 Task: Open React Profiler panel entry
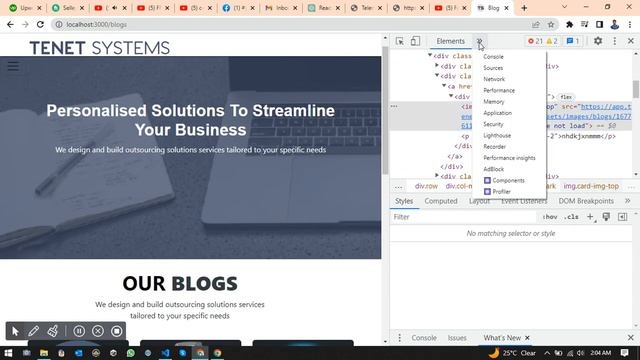click(497, 191)
